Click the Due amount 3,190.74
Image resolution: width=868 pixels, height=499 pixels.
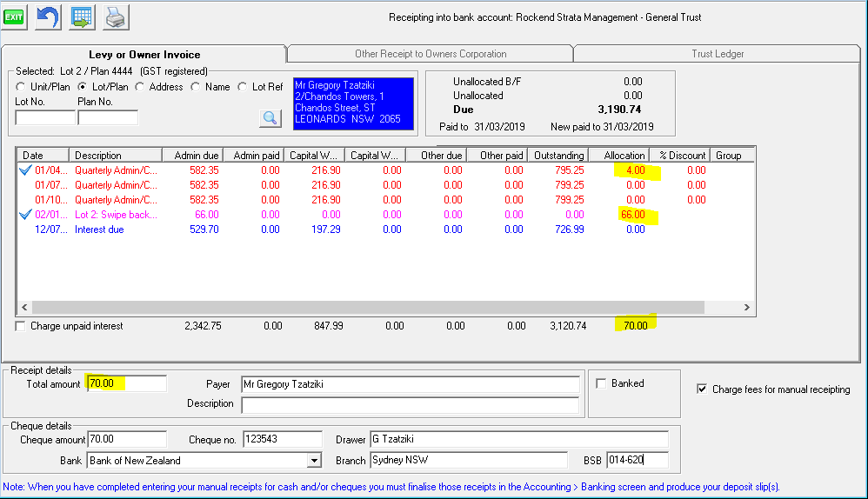coord(619,109)
